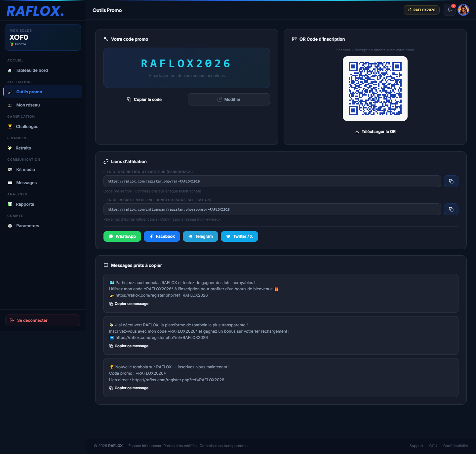Click the envelope icon beside Messages
Viewport: 476px width, 454px height.
coord(10,183)
